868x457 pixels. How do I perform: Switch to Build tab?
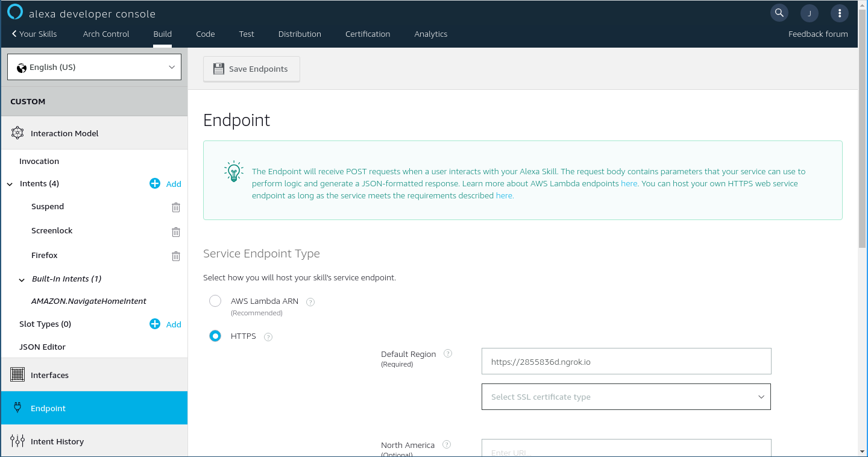pyautogui.click(x=163, y=34)
